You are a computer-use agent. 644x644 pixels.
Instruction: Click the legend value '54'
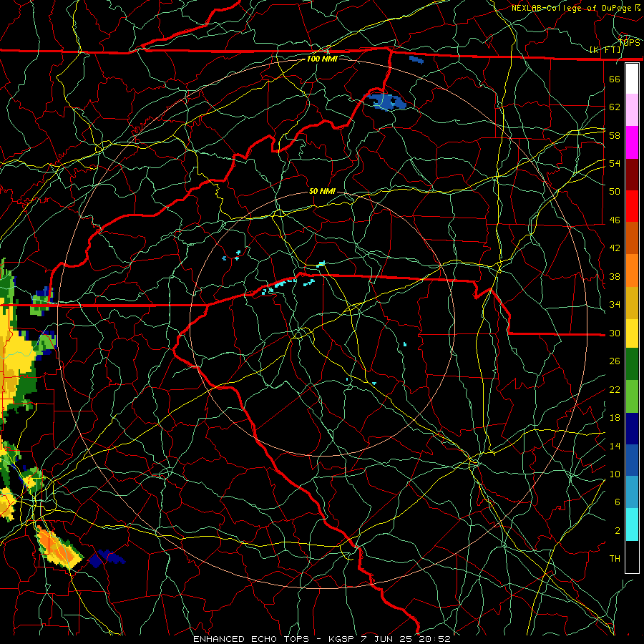615,163
